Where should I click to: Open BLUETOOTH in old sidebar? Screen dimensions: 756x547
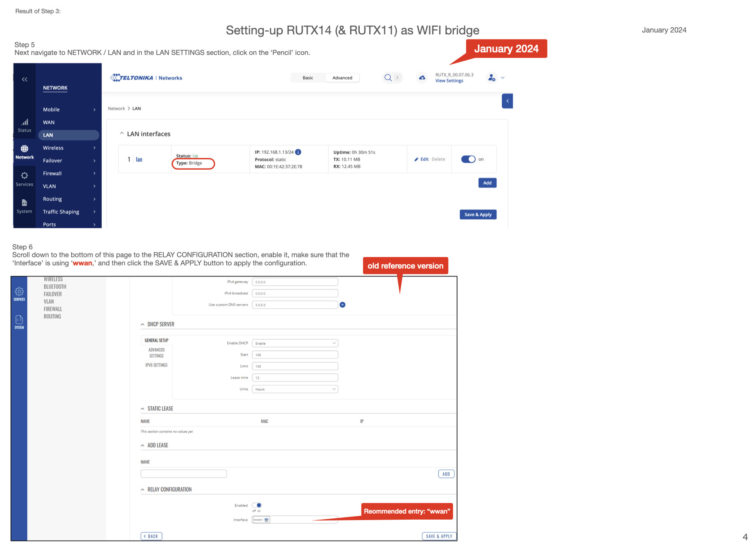55,287
